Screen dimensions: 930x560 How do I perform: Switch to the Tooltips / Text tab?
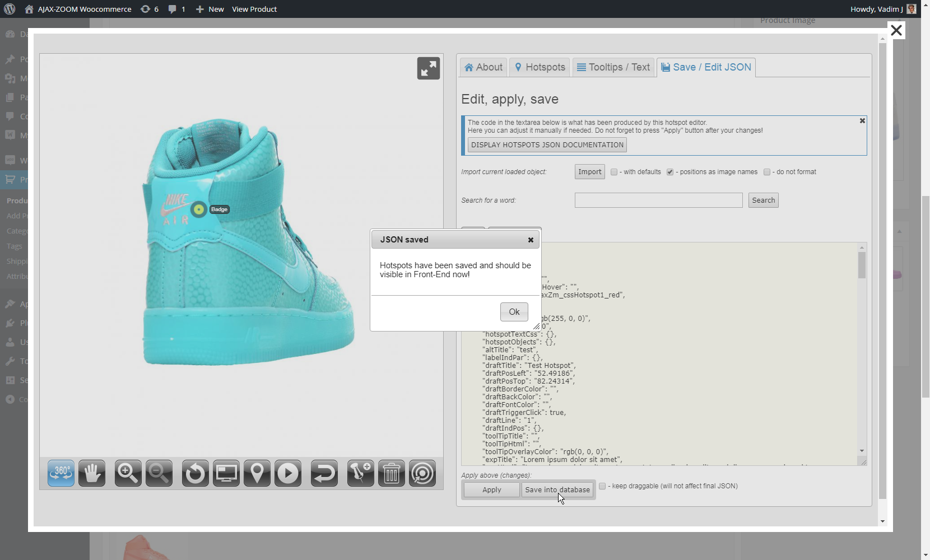point(613,67)
